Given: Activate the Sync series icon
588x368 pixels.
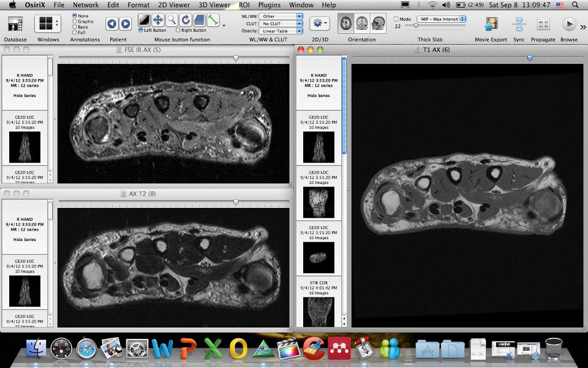Looking at the screenshot, I should [519, 23].
